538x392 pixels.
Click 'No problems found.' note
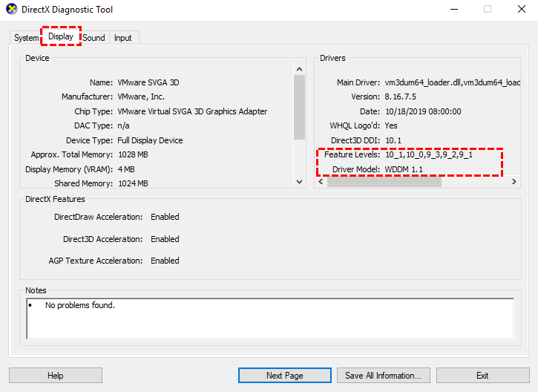[x=80, y=305]
